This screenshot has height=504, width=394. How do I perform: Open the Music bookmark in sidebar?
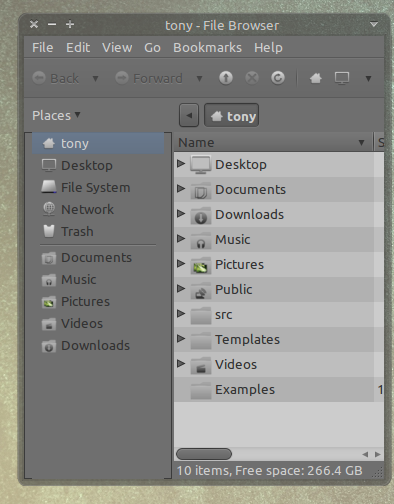98,280
